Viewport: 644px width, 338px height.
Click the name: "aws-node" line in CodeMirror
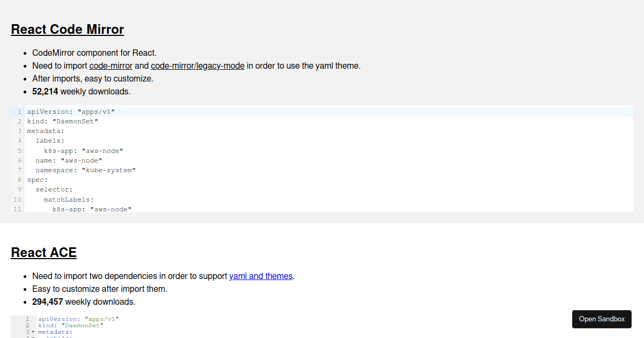click(x=69, y=160)
